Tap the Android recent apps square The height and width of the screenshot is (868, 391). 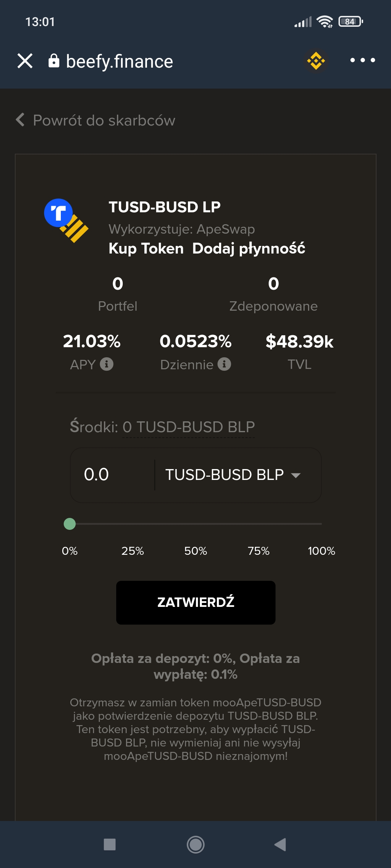tap(110, 844)
